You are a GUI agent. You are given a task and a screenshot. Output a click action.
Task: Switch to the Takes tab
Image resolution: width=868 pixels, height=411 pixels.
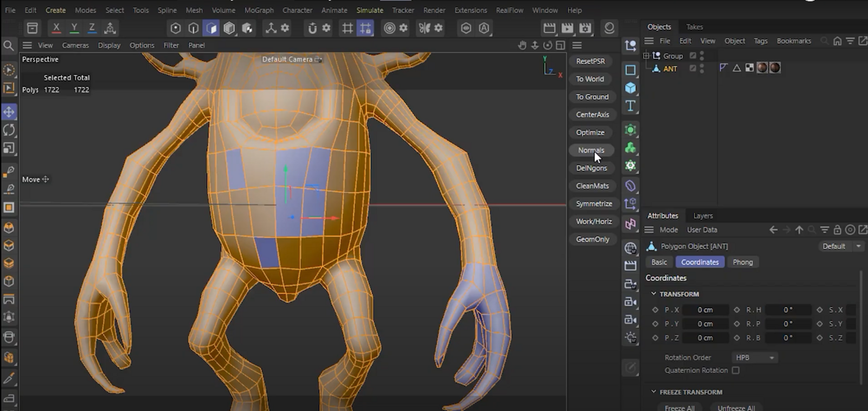click(x=694, y=27)
